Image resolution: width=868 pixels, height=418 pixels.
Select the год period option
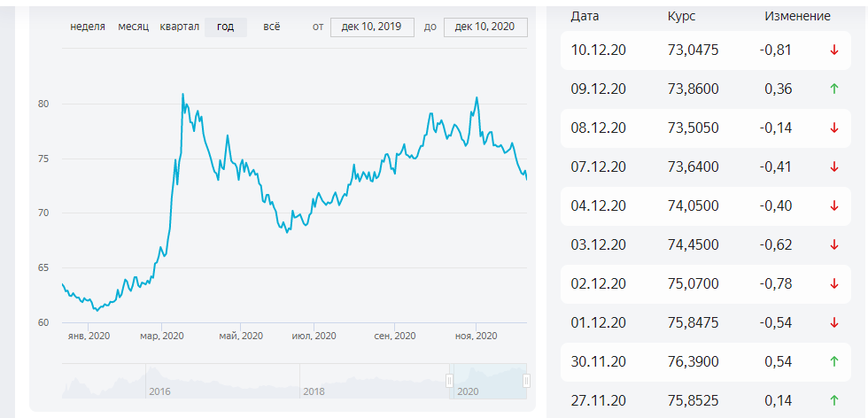coord(225,27)
